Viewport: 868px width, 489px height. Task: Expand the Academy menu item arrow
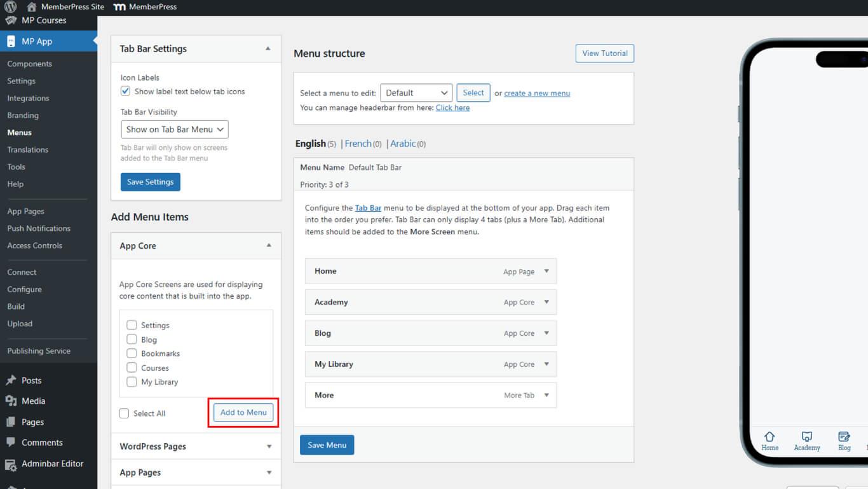pos(546,302)
